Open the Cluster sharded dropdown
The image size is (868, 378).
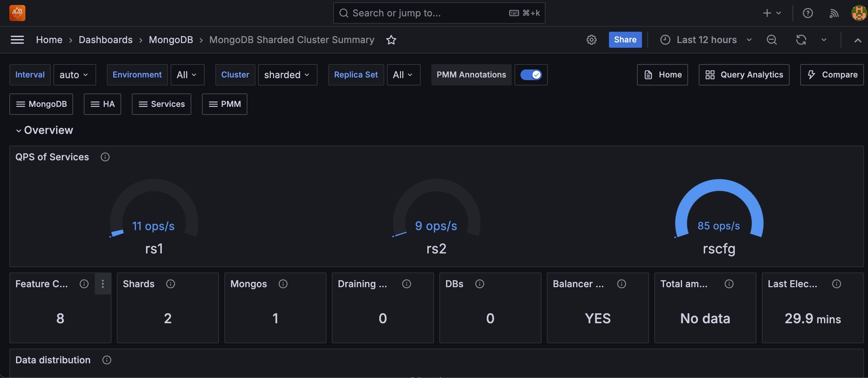[x=287, y=75]
